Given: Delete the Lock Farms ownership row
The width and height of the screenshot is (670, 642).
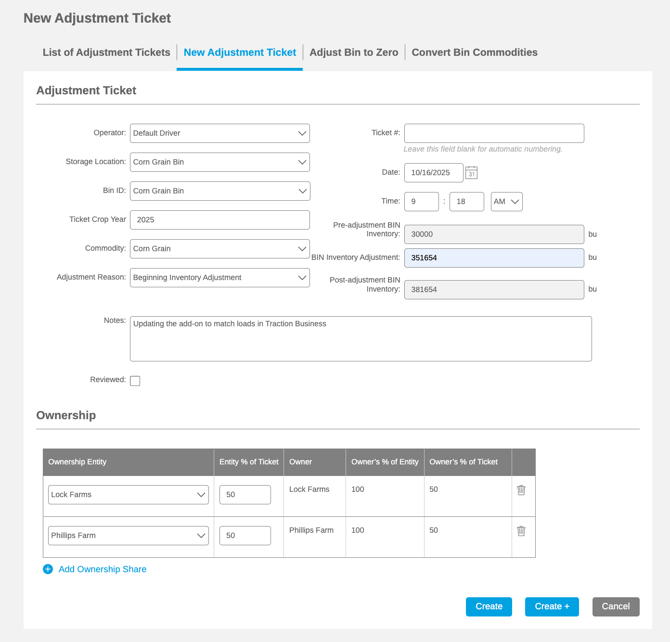Looking at the screenshot, I should point(521,490).
